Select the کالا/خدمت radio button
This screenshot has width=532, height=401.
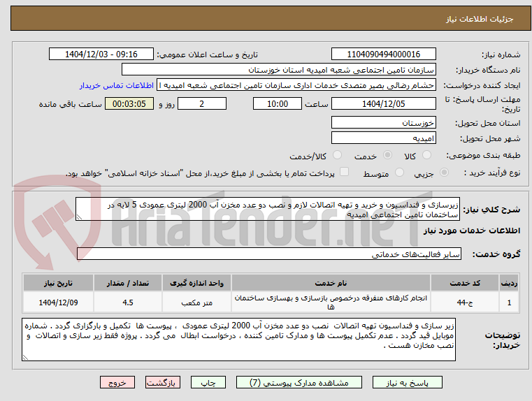(337, 155)
